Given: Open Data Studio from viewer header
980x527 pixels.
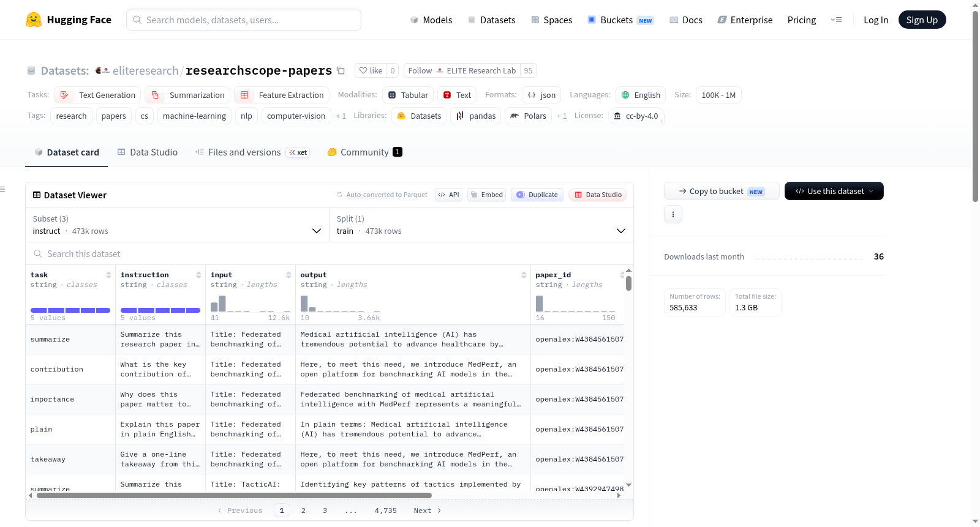Looking at the screenshot, I should pos(598,195).
